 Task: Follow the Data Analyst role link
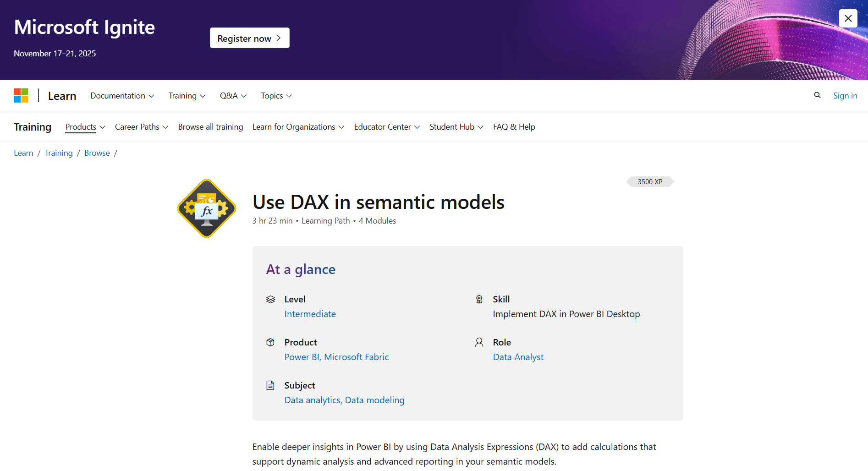[518, 357]
